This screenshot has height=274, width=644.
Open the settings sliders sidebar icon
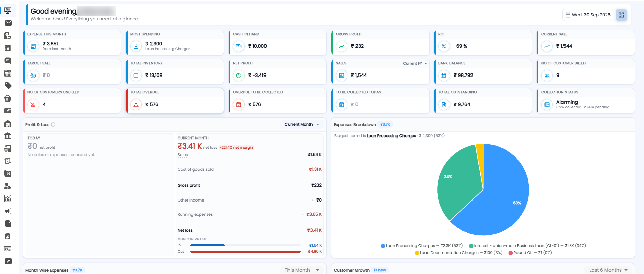tap(8, 249)
